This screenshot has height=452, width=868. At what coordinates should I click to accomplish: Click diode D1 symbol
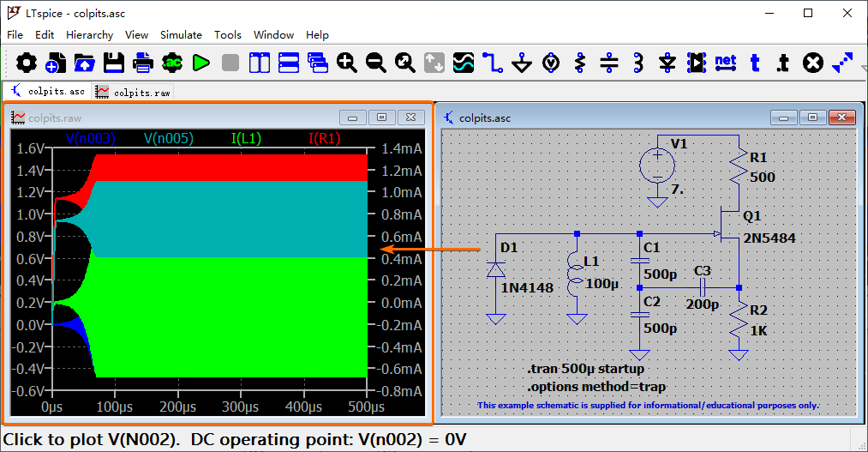[495, 270]
